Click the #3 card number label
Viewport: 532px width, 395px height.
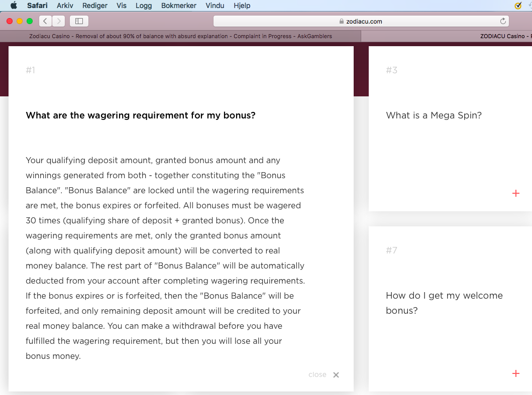coord(391,70)
